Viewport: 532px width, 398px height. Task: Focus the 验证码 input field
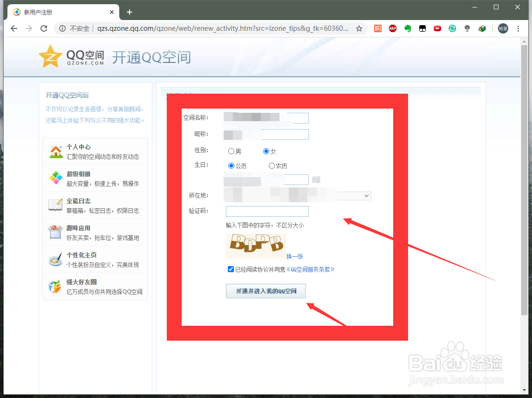click(x=267, y=212)
